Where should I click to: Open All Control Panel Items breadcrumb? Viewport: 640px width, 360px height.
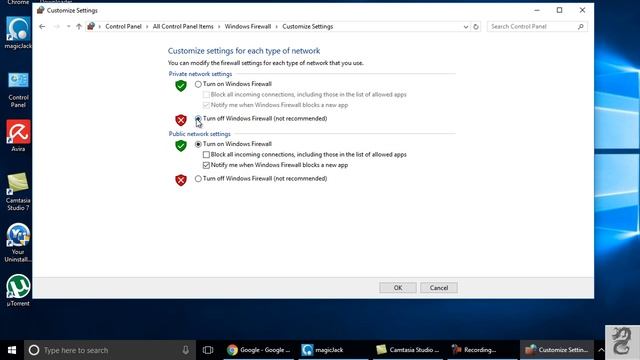(183, 27)
